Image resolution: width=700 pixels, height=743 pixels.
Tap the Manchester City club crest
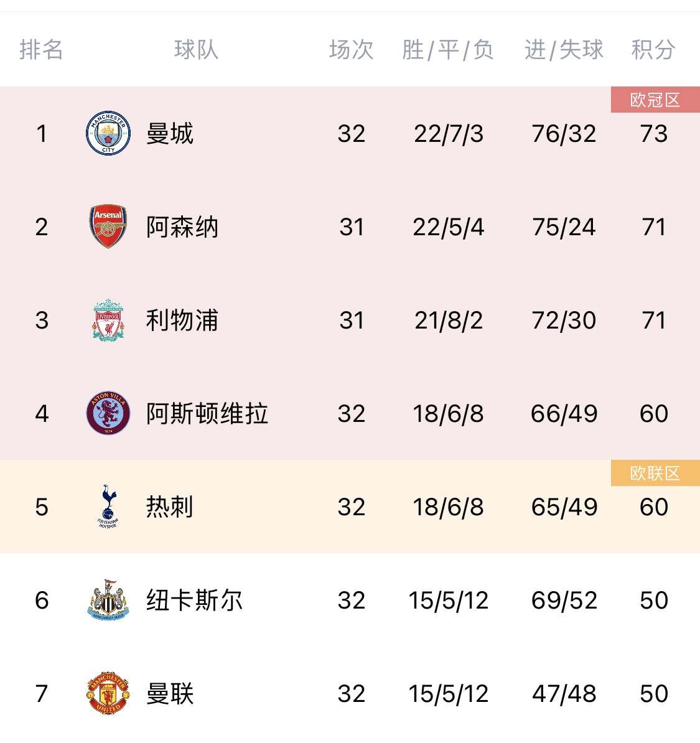click(x=108, y=133)
